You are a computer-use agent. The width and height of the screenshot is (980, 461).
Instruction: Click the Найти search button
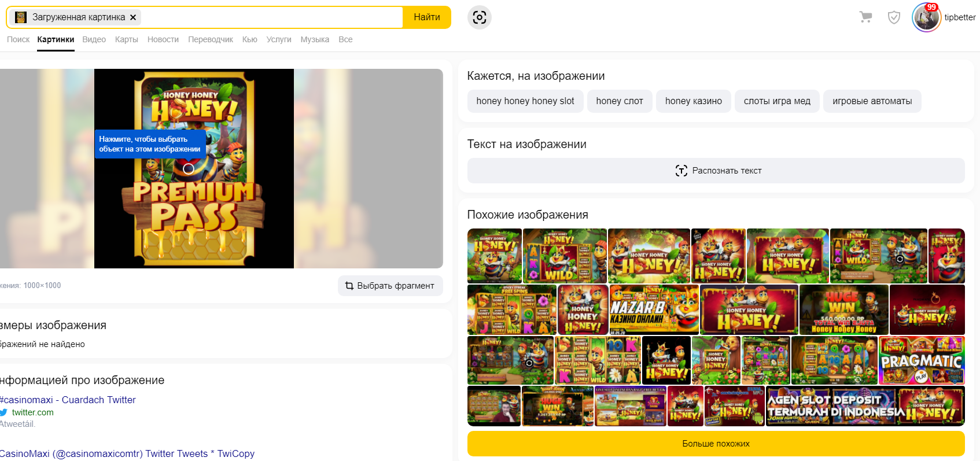[x=427, y=17]
